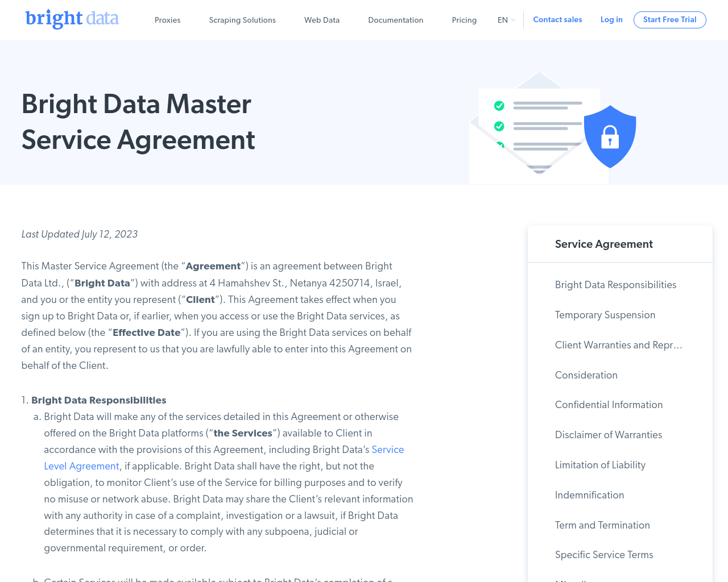Screen dimensions: 728x582
Task: Click the shield lock illustration
Action: (610, 136)
